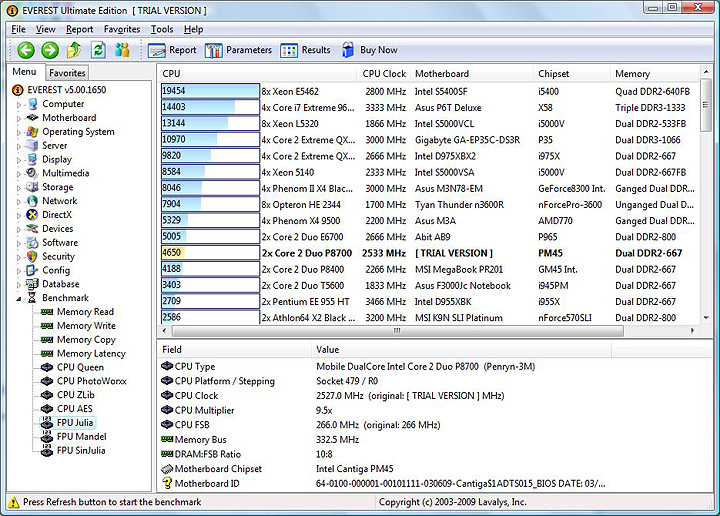Select the Devices icon in tree
This screenshot has width=720, height=516.
click(32, 229)
